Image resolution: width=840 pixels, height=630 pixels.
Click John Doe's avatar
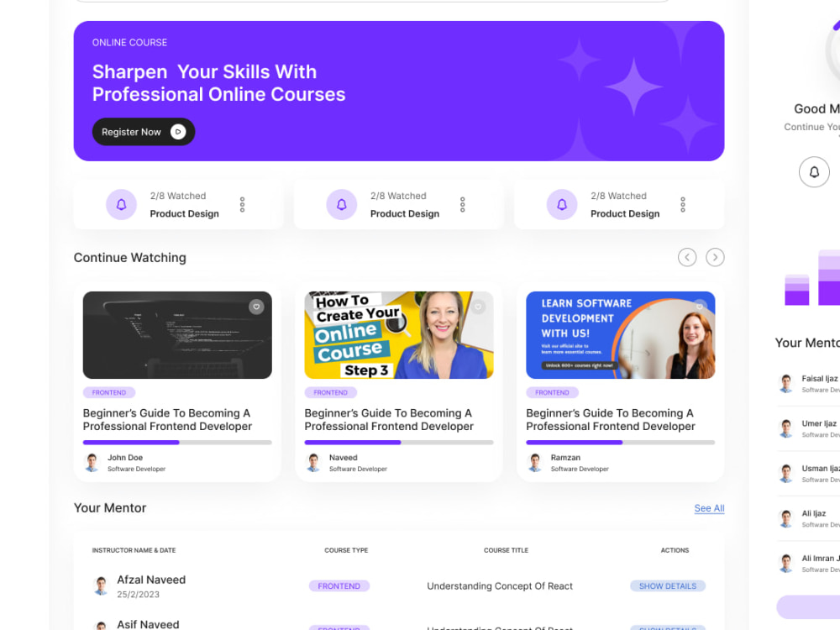92,462
